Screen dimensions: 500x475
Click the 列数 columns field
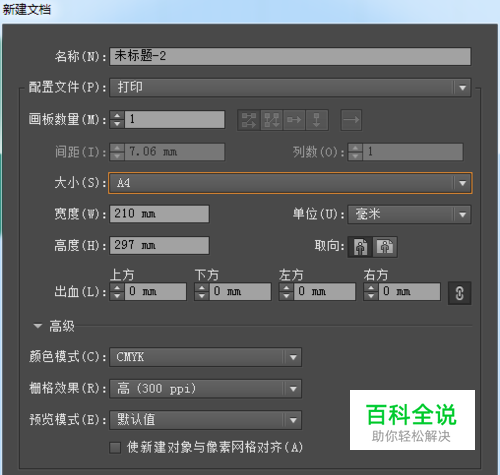tap(413, 152)
